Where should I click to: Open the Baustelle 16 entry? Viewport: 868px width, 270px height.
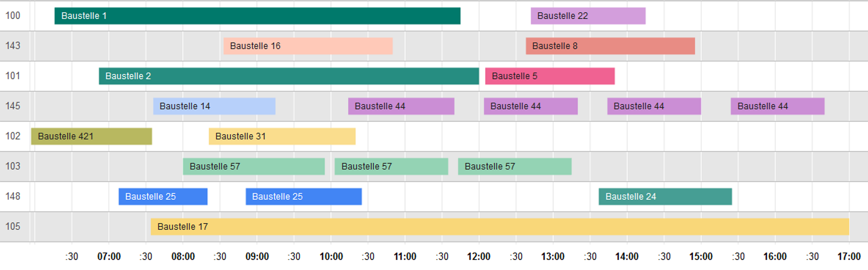[308, 46]
